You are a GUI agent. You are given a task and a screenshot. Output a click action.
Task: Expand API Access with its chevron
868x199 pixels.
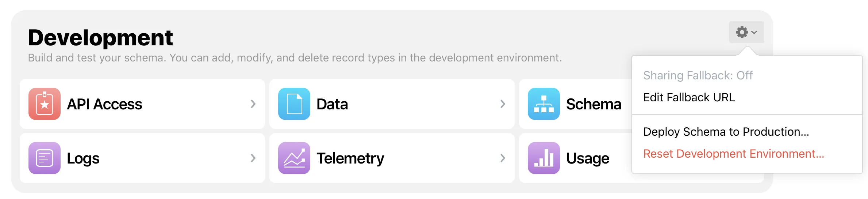(x=253, y=104)
